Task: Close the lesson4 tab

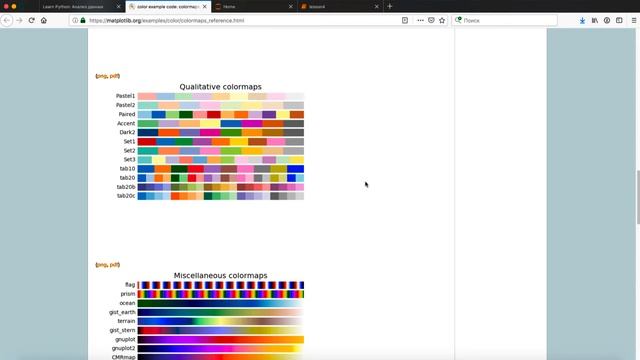Action: tap(376, 7)
